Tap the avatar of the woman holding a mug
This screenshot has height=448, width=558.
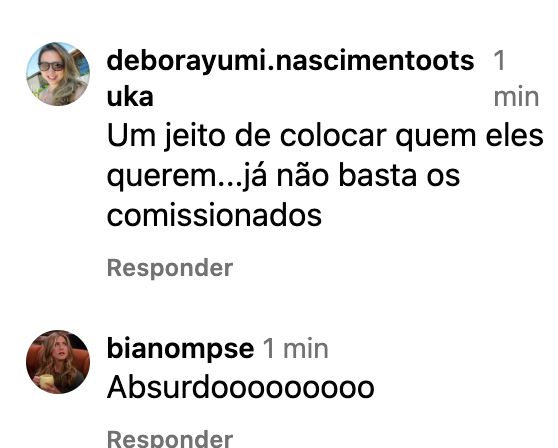pos(58,362)
